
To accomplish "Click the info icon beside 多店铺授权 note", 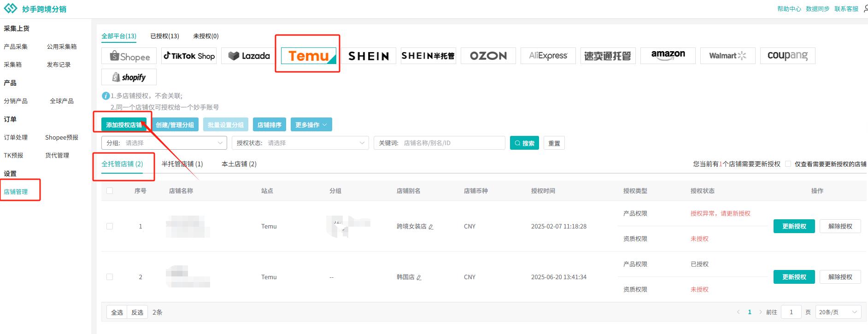I will 106,96.
